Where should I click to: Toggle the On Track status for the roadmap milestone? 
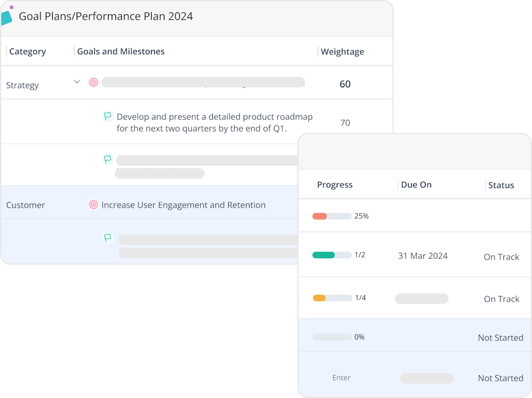coord(501,256)
